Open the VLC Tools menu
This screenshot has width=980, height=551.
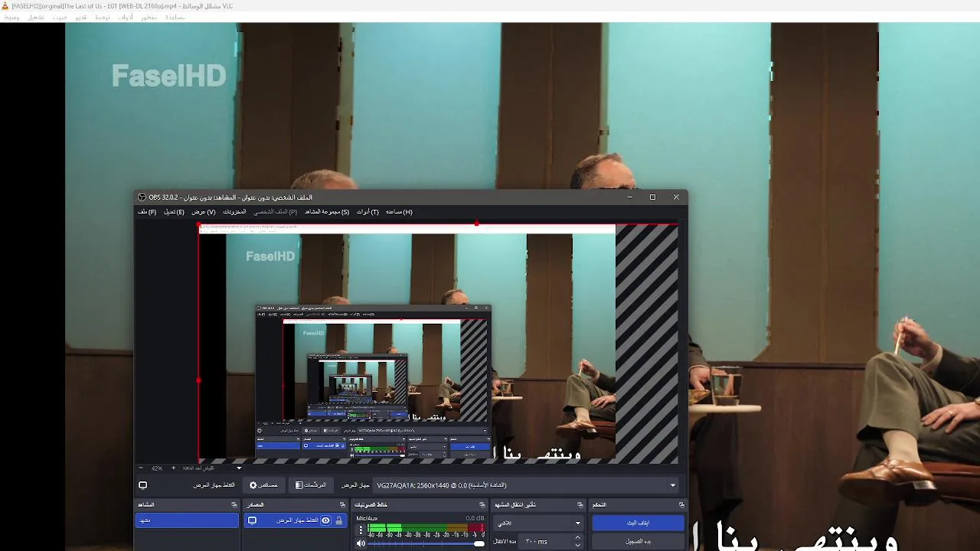[x=126, y=17]
